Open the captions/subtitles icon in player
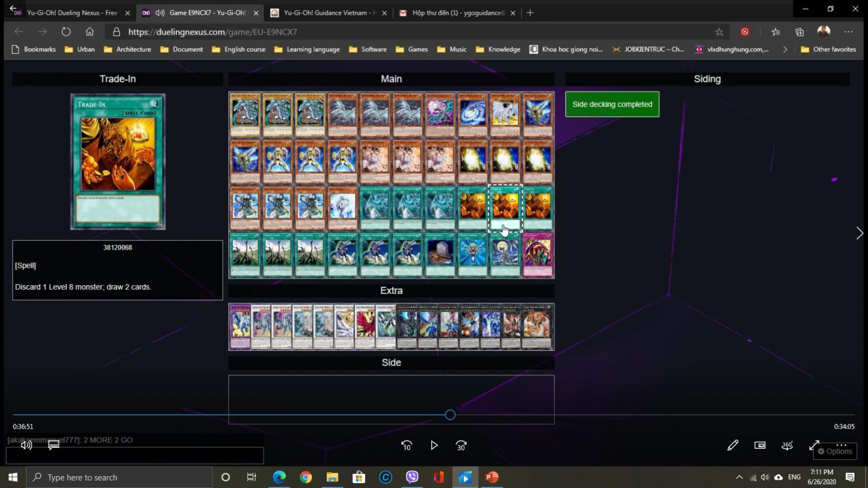Screen dimensions: 868x488 point(54,446)
